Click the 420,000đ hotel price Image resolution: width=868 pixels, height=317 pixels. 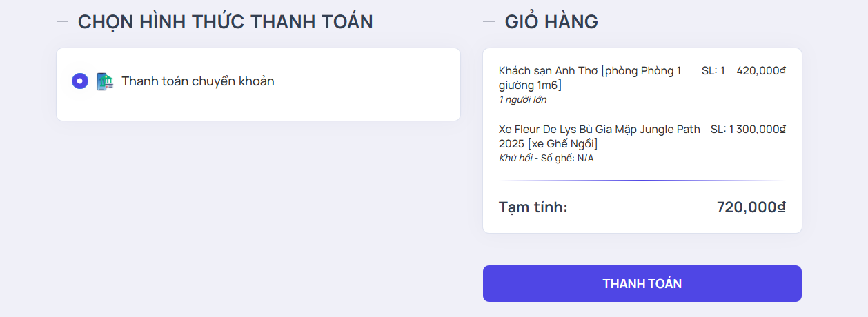pyautogui.click(x=761, y=70)
